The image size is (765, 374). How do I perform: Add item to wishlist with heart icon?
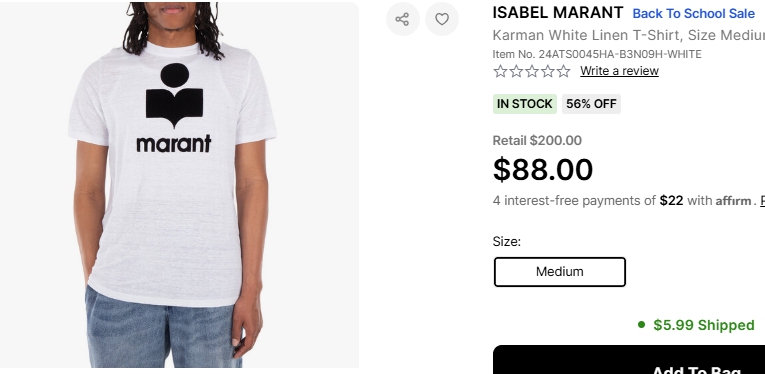(x=442, y=19)
